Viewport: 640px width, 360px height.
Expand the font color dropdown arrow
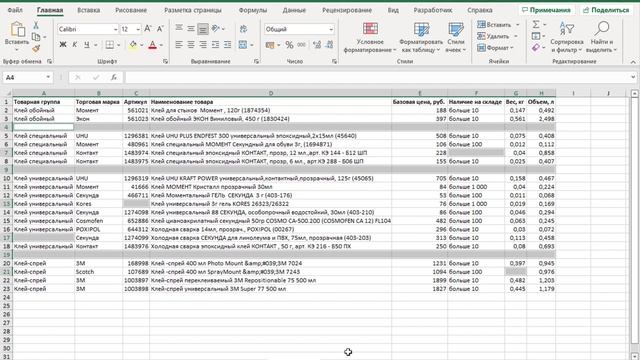pos(162,45)
